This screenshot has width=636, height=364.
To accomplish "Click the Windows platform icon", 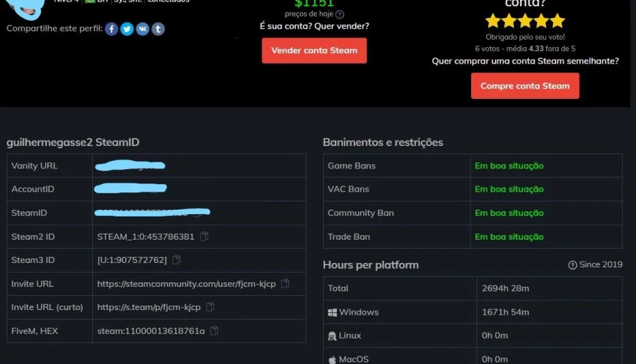I will click(x=332, y=312).
